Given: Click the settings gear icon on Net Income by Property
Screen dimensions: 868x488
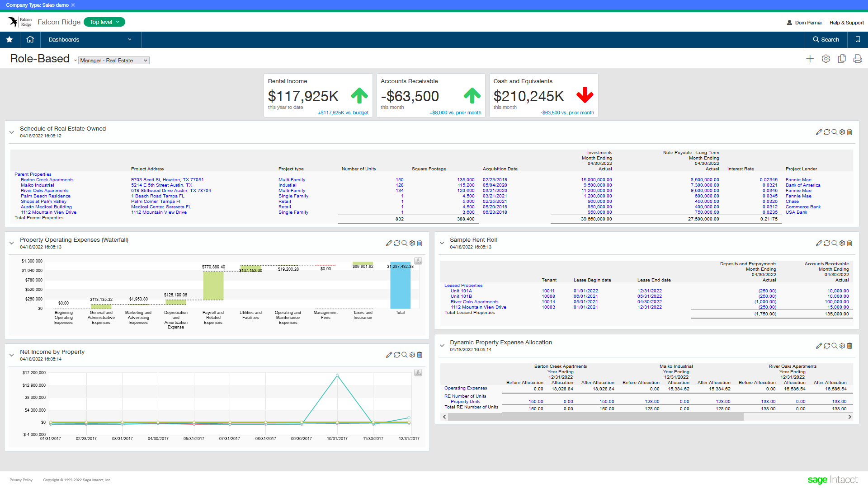Looking at the screenshot, I should click(x=414, y=355).
